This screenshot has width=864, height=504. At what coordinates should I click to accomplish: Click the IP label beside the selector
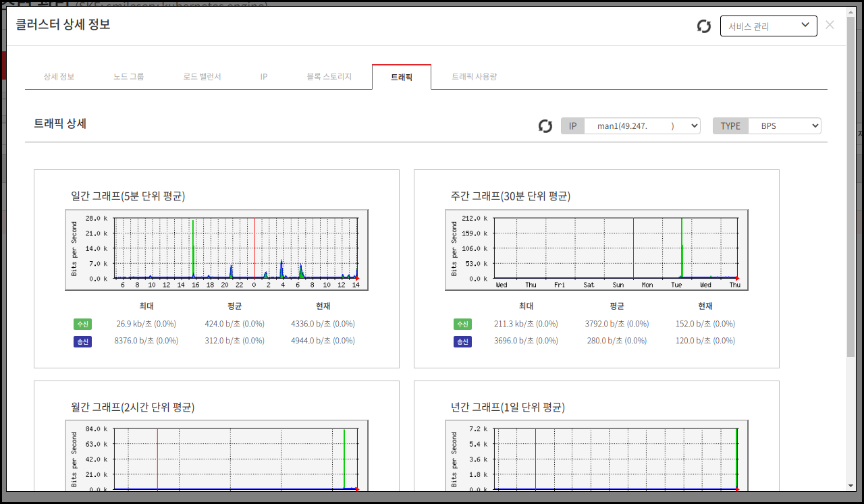[572, 126]
